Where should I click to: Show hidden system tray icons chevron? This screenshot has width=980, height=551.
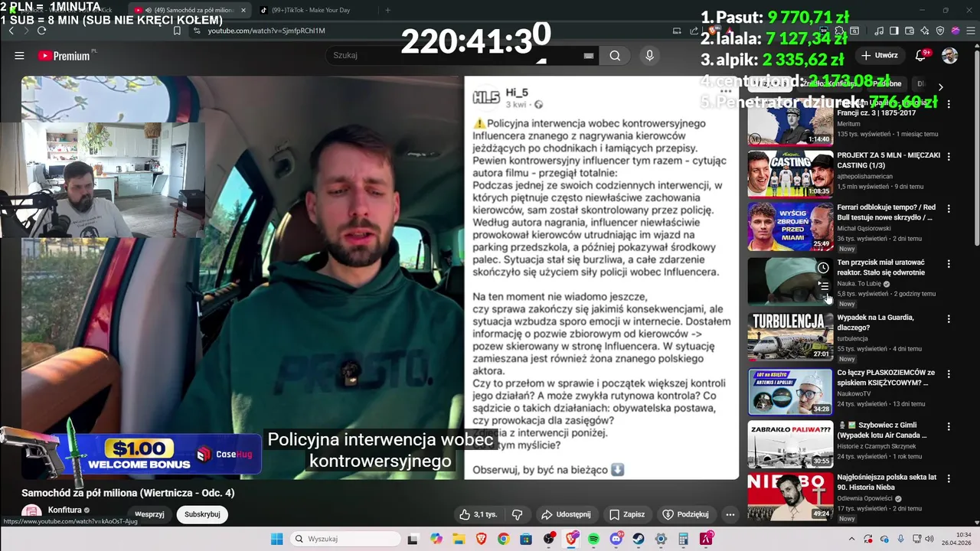click(850, 539)
